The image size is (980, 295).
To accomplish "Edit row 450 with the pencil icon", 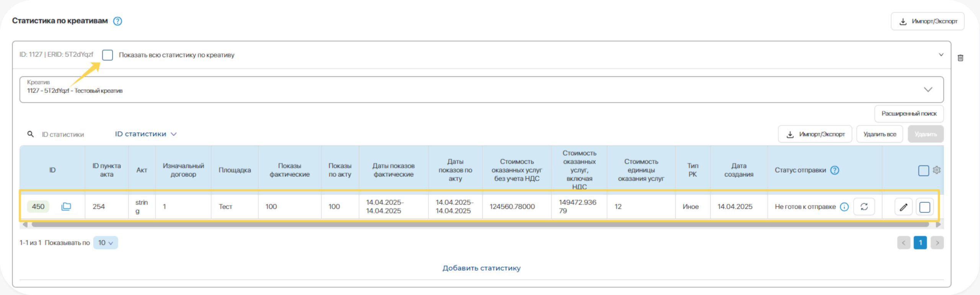I will coord(903,207).
